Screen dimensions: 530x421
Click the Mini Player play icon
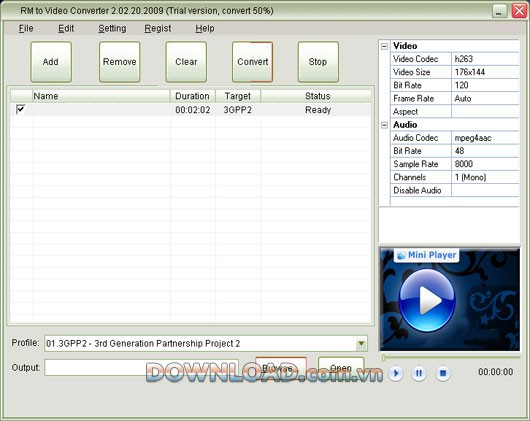tap(401, 255)
